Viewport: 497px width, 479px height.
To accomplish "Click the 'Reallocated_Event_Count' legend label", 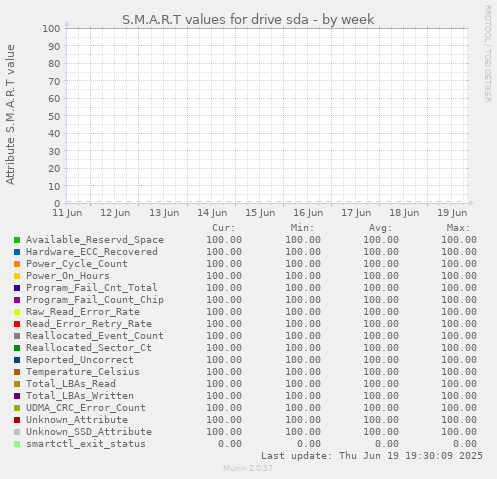I will (x=95, y=336).
